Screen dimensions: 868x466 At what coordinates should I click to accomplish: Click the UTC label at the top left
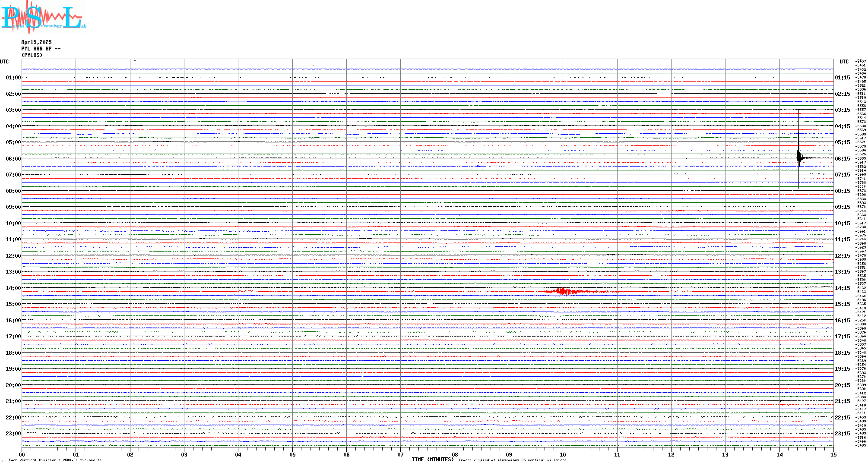4,62
